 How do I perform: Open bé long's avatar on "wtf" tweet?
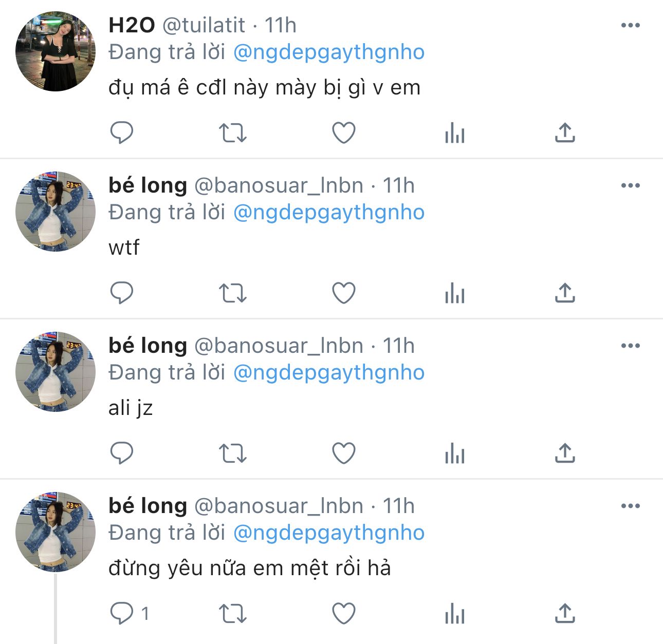tap(56, 212)
